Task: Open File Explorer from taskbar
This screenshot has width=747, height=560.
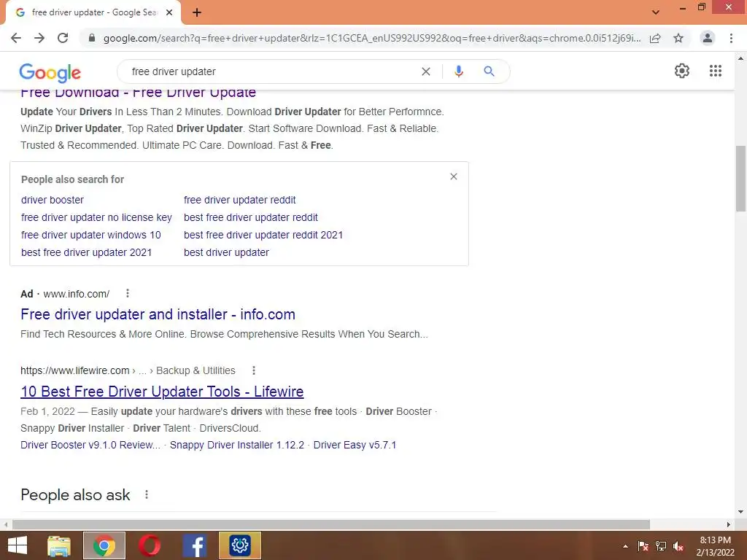Action: pos(59,545)
